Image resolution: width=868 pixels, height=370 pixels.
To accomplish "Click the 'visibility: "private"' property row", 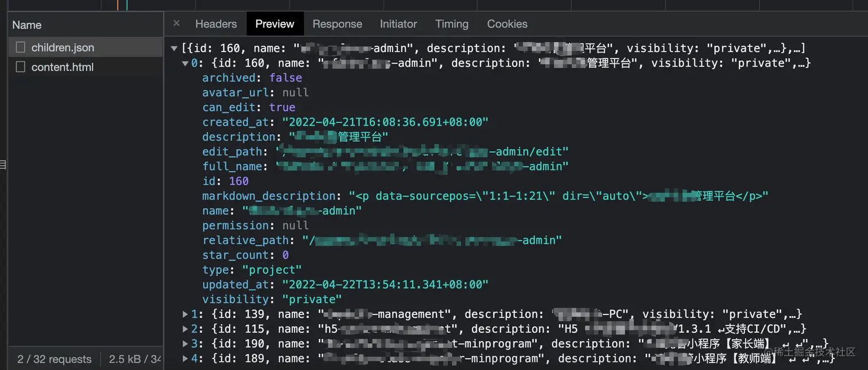I will [272, 299].
